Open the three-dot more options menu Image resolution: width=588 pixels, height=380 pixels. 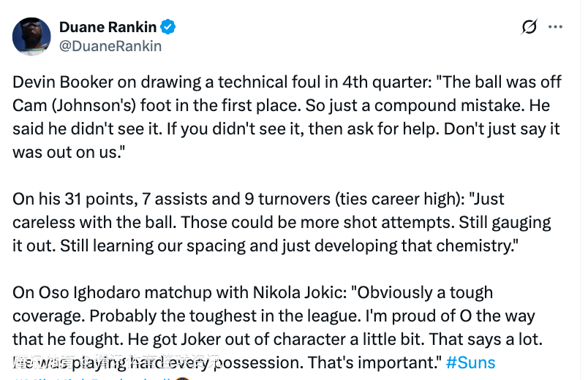555,27
